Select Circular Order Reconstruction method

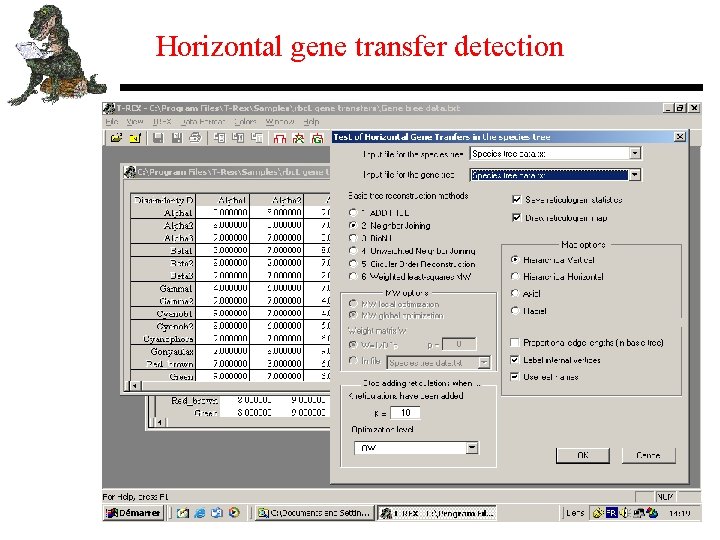(x=353, y=264)
